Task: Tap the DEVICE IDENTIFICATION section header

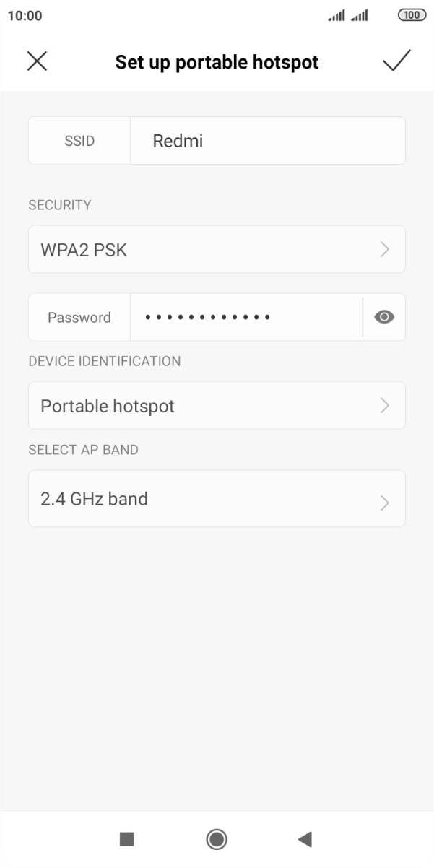Action: tap(105, 361)
